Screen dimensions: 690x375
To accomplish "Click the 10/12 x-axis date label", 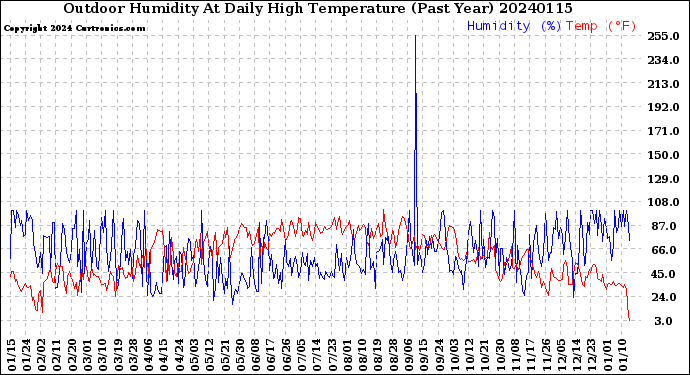I will tap(470, 355).
